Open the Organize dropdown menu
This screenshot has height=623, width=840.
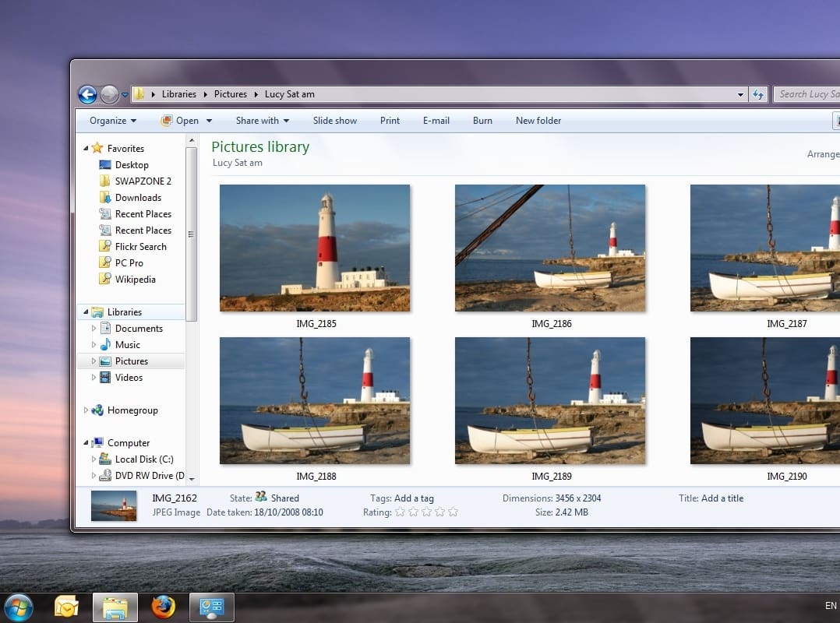112,121
